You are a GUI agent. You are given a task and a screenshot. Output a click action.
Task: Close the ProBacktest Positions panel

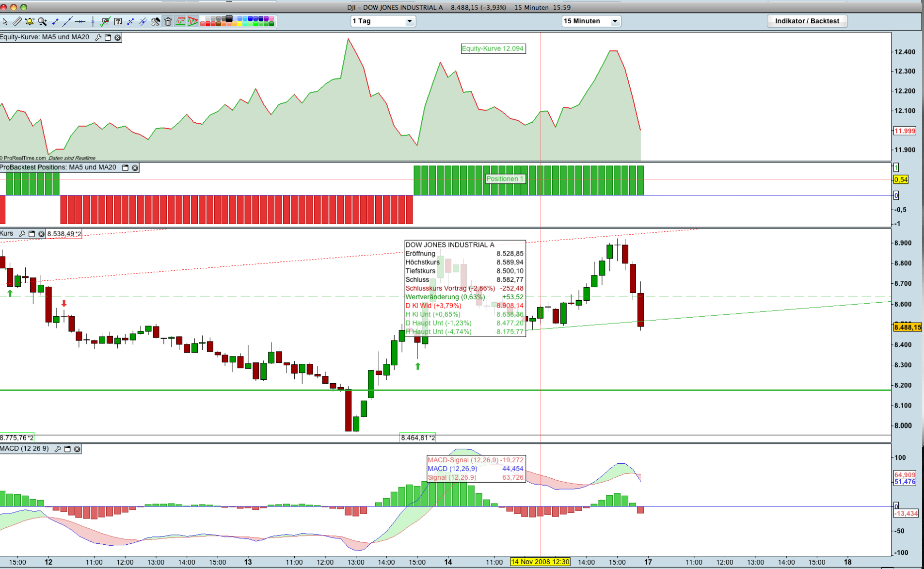tap(135, 168)
